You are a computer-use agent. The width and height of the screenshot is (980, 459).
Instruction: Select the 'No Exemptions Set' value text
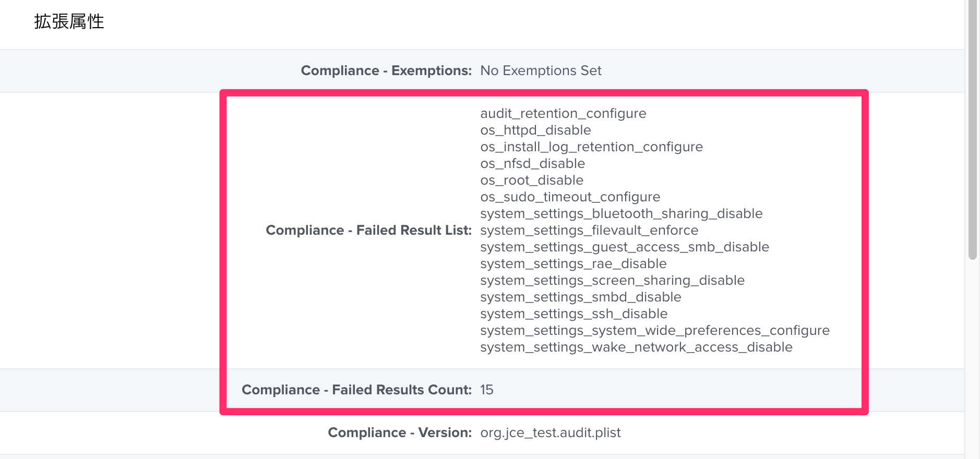coord(541,70)
